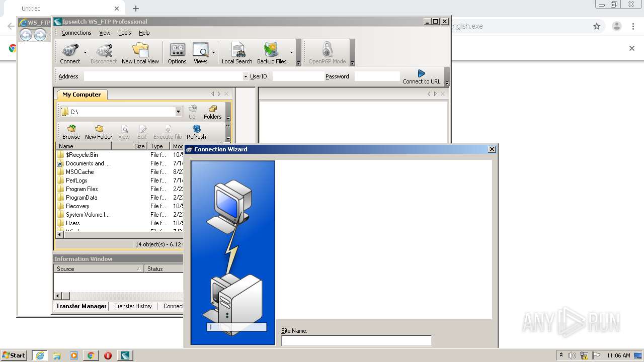Viewport: 644px width, 362px height.
Task: Click the Up folder icon
Action: point(192,112)
